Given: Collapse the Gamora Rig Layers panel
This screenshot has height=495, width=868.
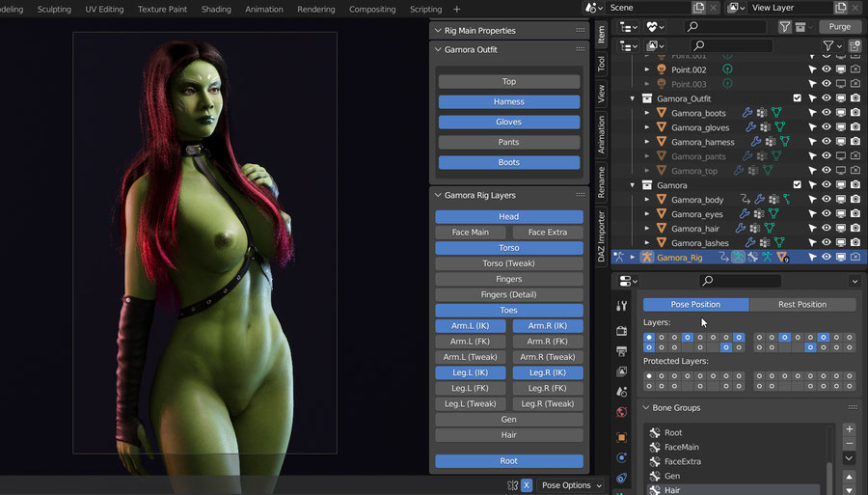Looking at the screenshot, I should tap(438, 195).
